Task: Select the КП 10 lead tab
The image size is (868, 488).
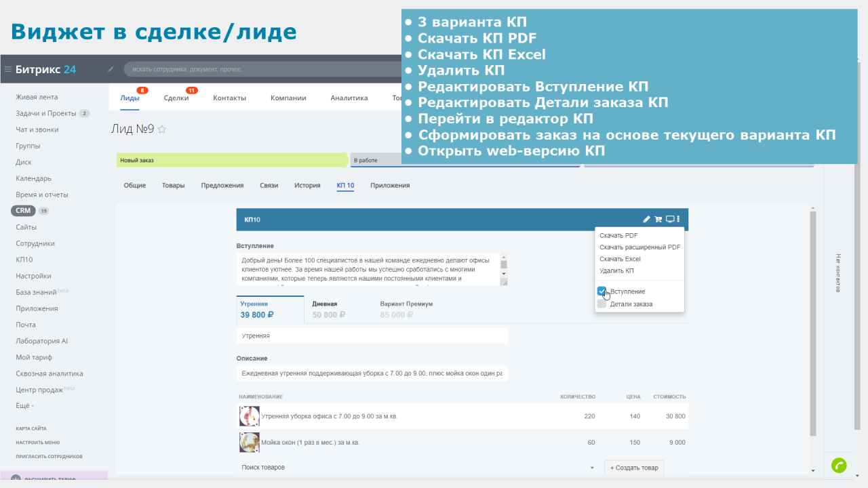Action: point(345,185)
